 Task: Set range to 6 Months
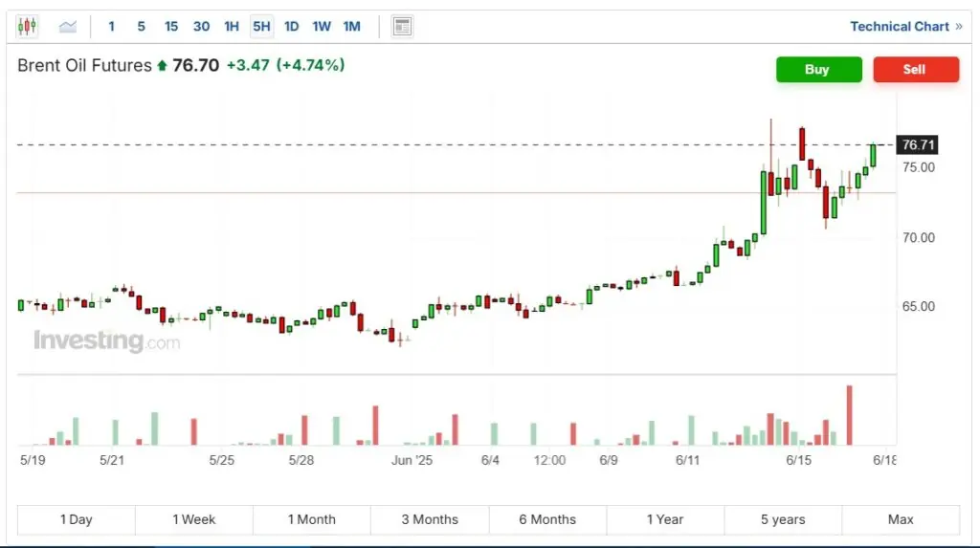click(547, 520)
